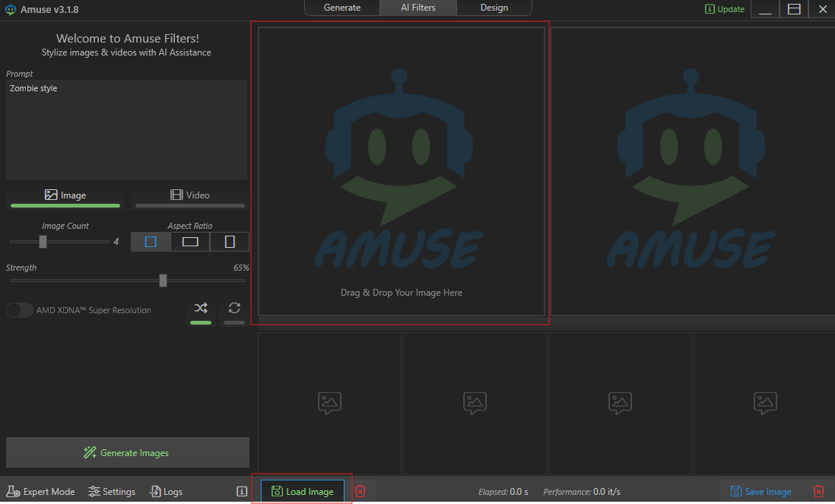Open the Logs viewer

[166, 492]
